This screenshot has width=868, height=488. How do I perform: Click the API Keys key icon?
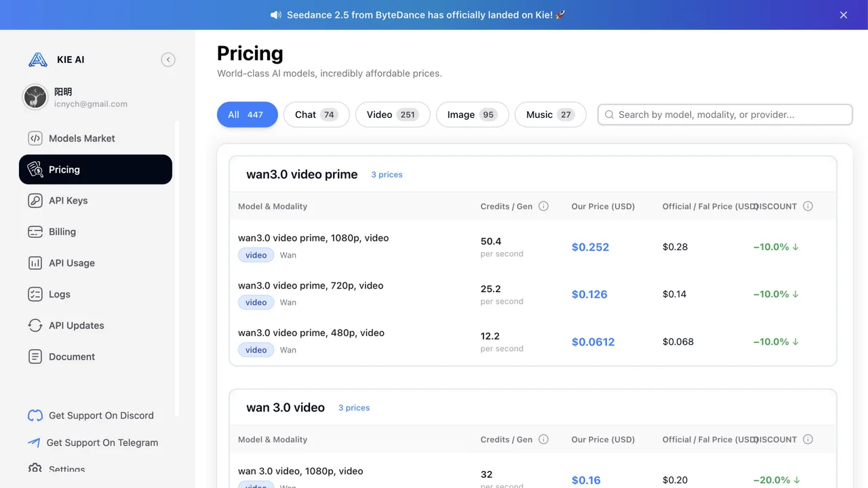click(35, 201)
